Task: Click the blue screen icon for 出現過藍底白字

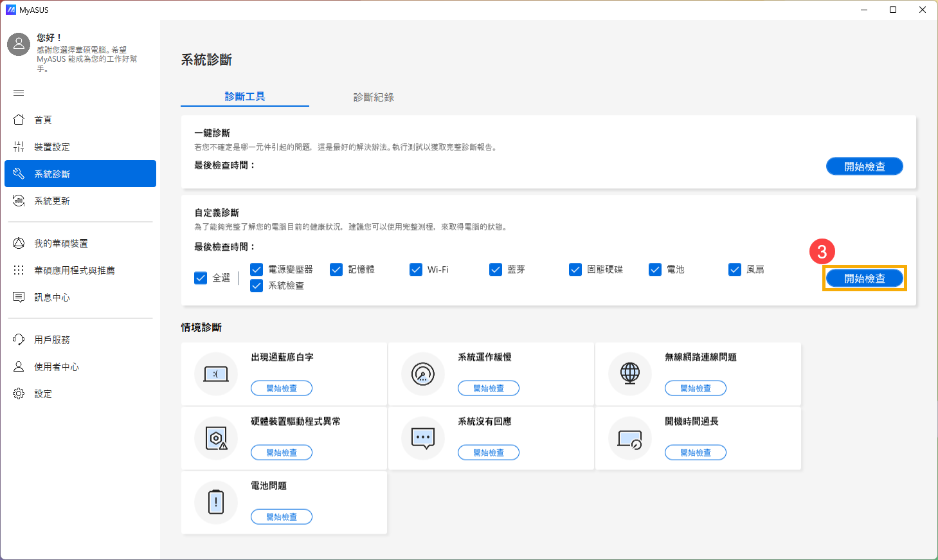Action: [216, 374]
